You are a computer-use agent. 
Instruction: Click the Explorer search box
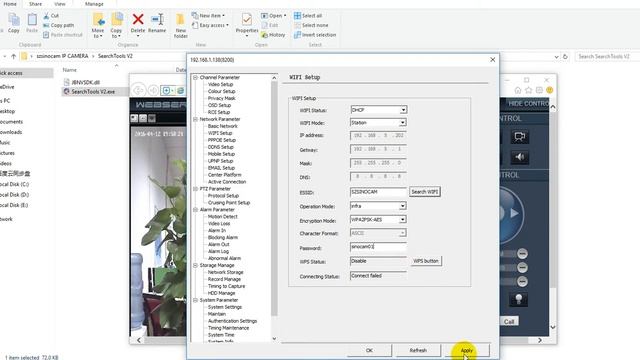(607, 56)
